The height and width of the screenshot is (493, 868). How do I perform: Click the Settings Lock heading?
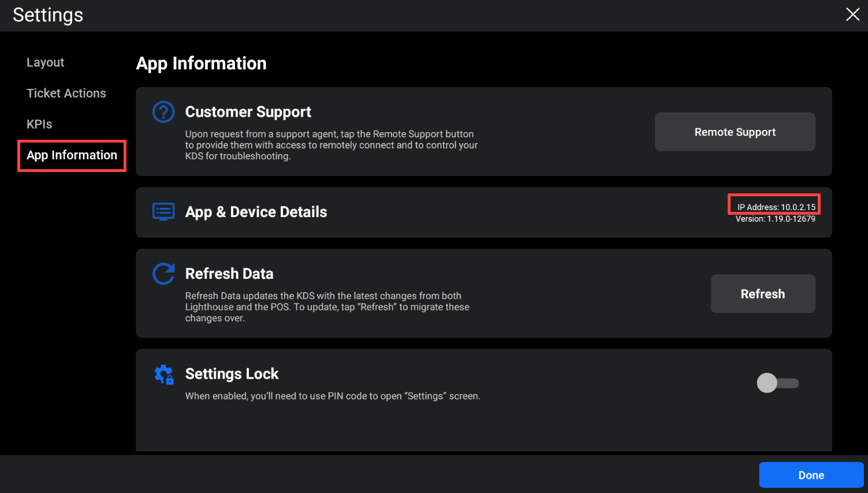tap(232, 374)
